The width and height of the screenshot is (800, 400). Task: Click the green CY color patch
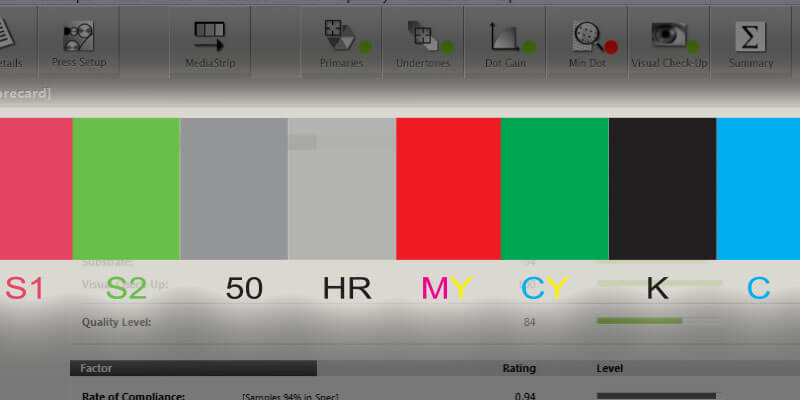pyautogui.click(x=555, y=189)
